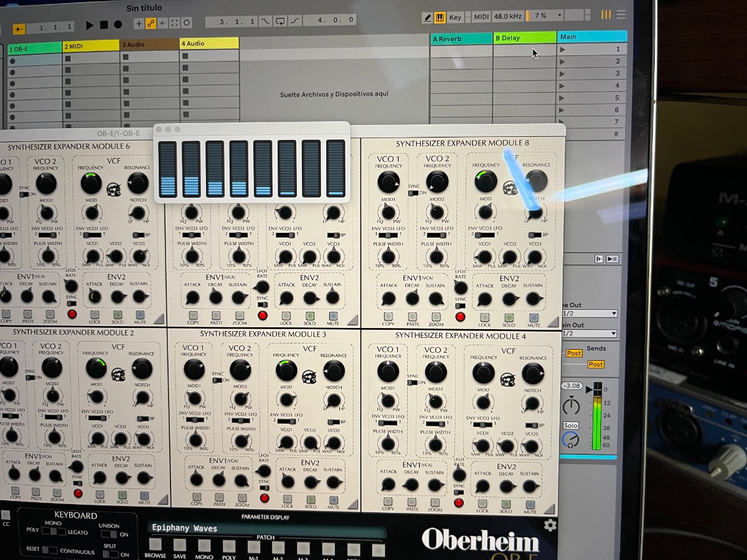Toggle the Loop switch in the transport
This screenshot has height=560, width=747.
280,21
